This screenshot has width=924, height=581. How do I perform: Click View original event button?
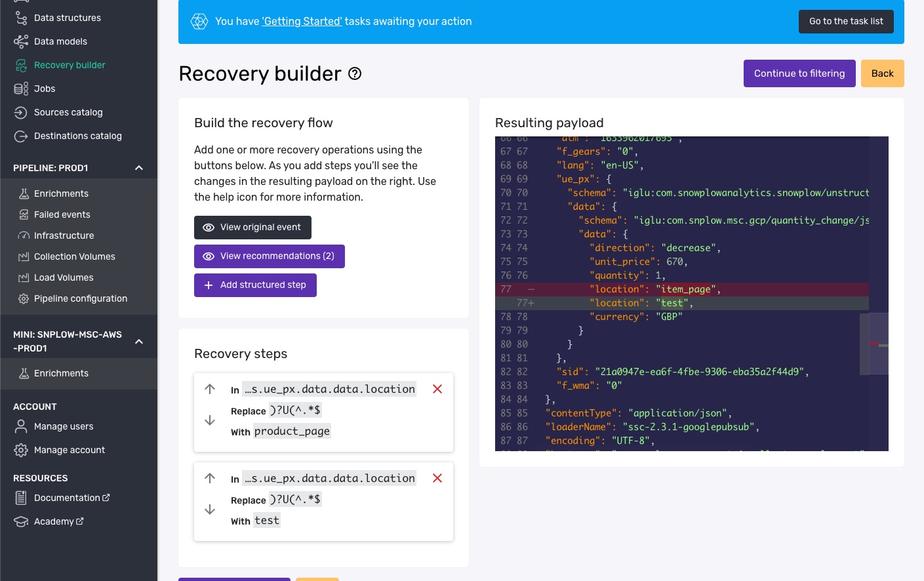point(252,228)
